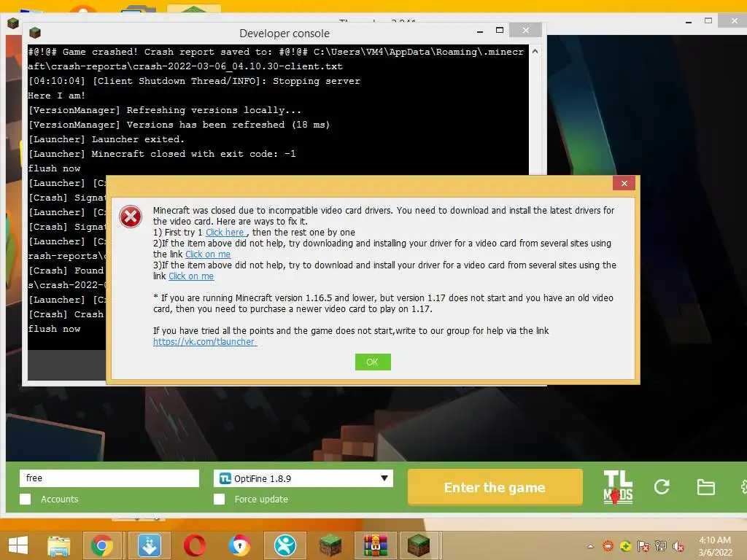Viewport: 747px width, 560px height.
Task: Open Google Chrome from the taskbar
Action: pyautogui.click(x=102, y=545)
